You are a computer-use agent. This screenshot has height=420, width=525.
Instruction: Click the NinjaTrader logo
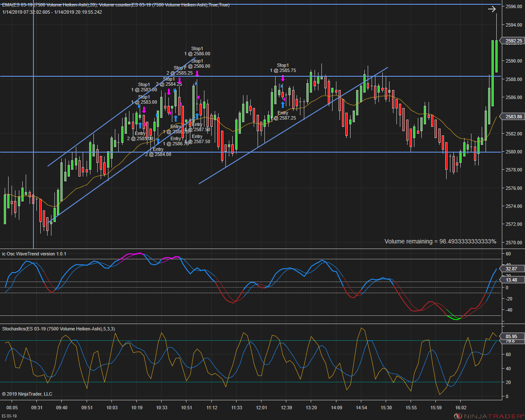488,416
